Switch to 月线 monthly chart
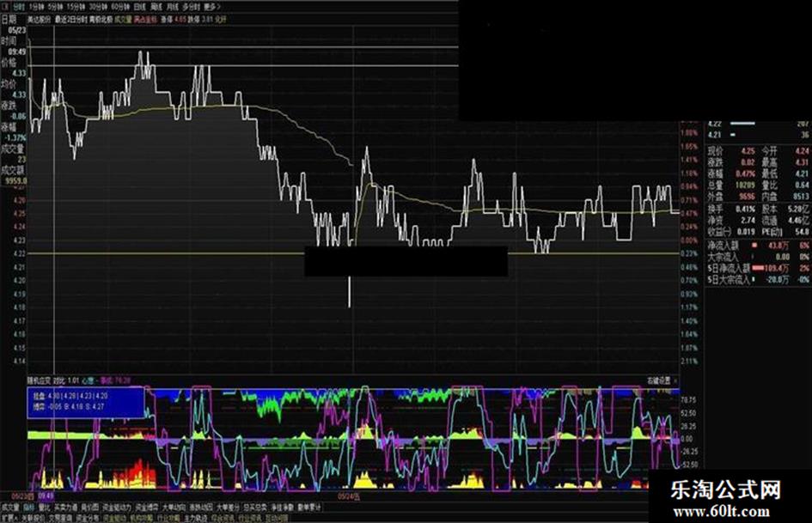The width and height of the screenshot is (812, 523). pyautogui.click(x=172, y=7)
